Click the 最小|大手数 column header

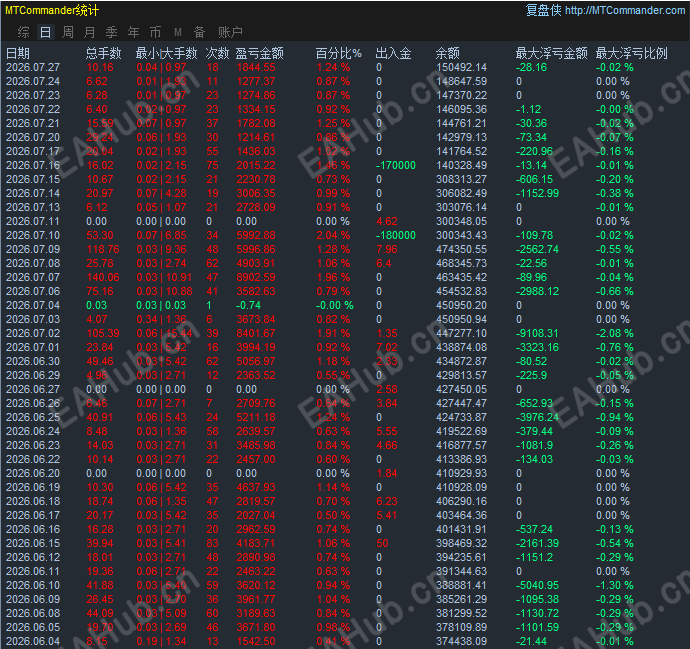pyautogui.click(x=166, y=53)
